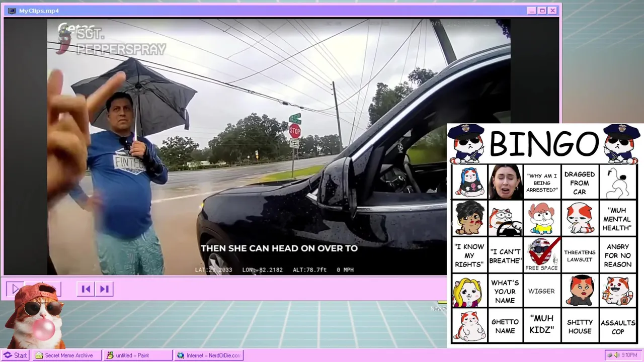Switch to untitled – Paint in taskbar
The image size is (644, 362).
138,355
